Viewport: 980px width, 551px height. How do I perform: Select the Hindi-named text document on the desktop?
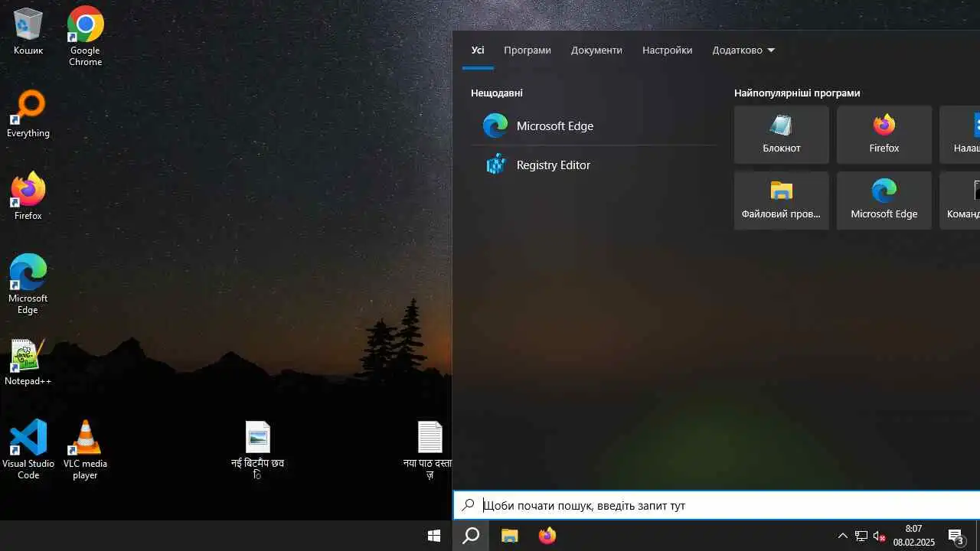click(x=430, y=450)
